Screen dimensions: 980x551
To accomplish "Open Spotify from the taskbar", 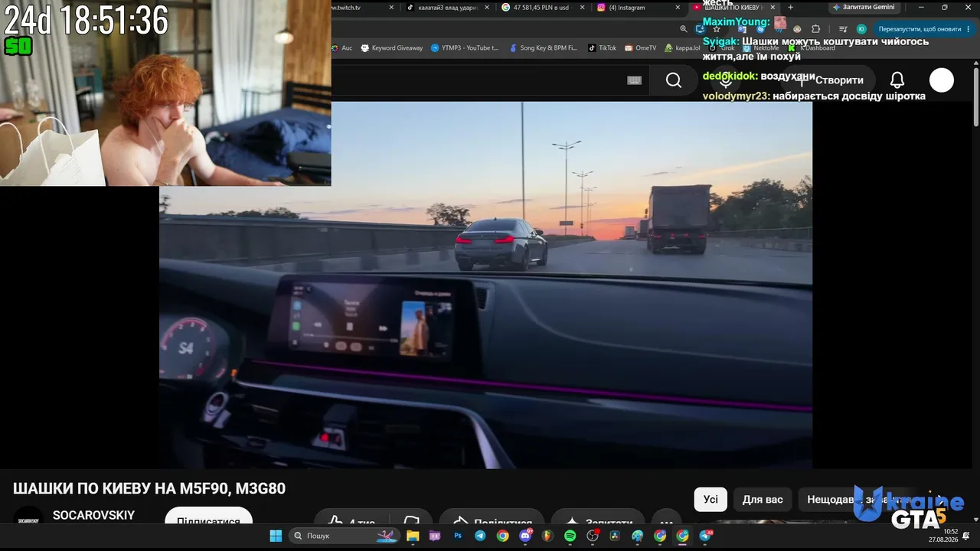I will click(x=570, y=536).
